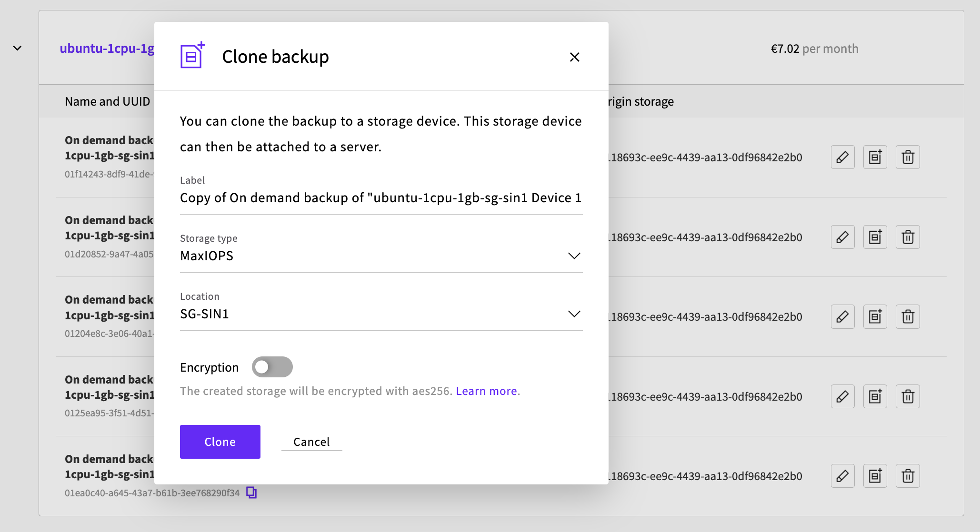Click backup UUID 01f14243-8df9-41de text
The width and height of the screenshot is (980, 532).
(x=110, y=174)
